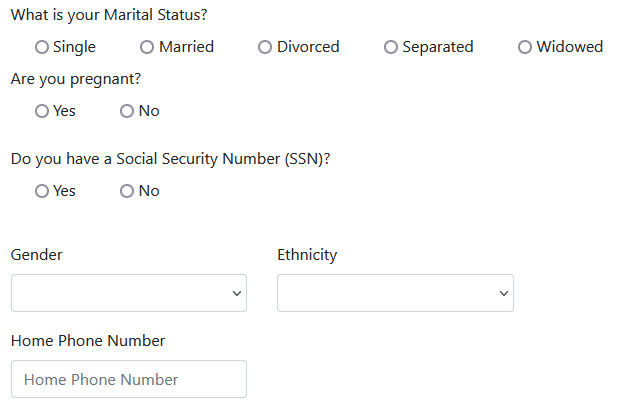
Task: Click the Ethnicity field label
Action: coord(307,255)
